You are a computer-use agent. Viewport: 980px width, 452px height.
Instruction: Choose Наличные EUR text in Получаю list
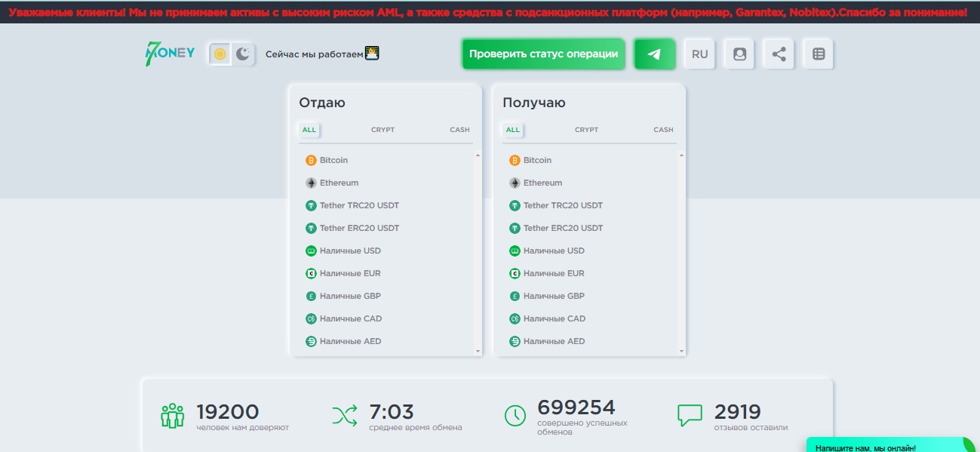[554, 273]
